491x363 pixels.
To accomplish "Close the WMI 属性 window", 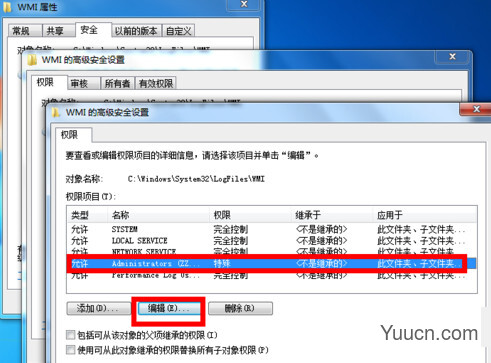I will tap(244, 4).
